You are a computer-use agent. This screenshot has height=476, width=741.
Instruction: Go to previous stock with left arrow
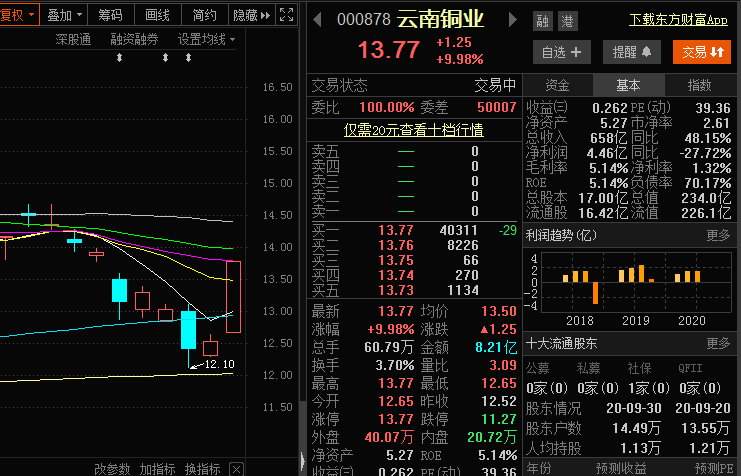tap(318, 20)
